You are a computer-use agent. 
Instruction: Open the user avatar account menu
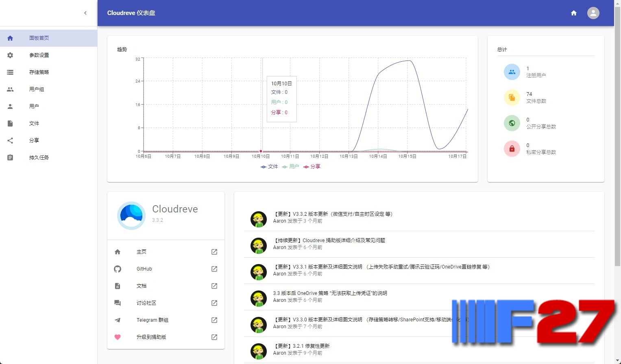[593, 13]
